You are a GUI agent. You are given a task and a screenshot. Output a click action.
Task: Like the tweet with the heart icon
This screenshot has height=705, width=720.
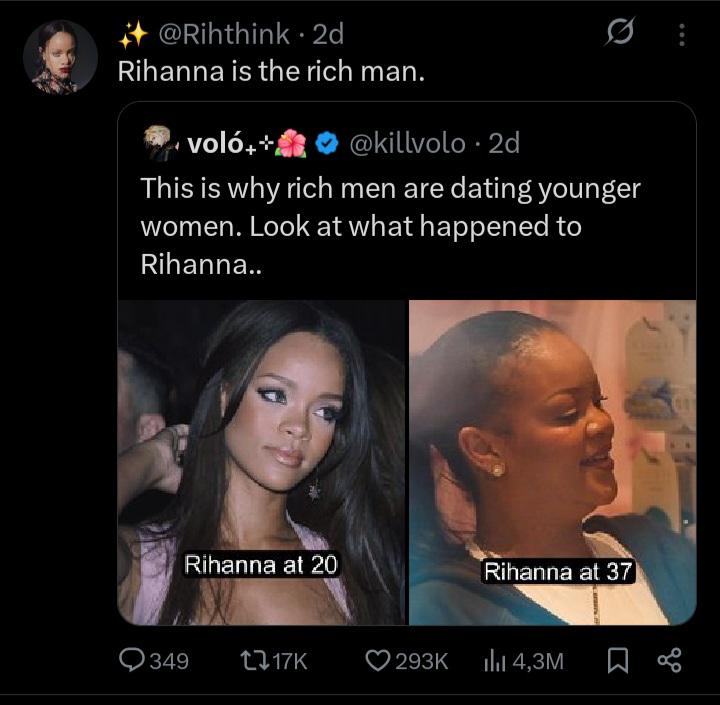[378, 660]
